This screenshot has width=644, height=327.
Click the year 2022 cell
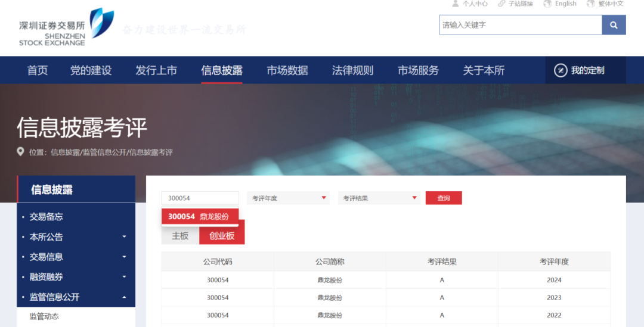tap(554, 316)
